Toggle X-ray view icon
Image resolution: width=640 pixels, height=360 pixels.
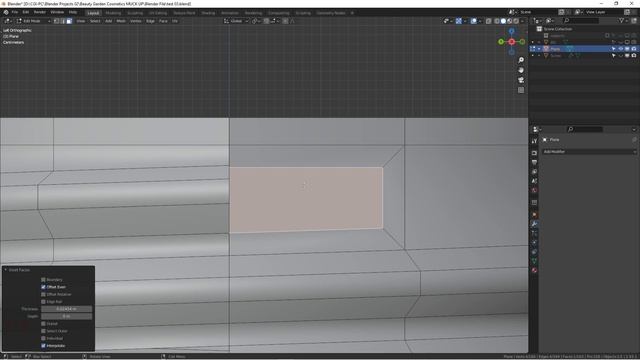coord(489,21)
